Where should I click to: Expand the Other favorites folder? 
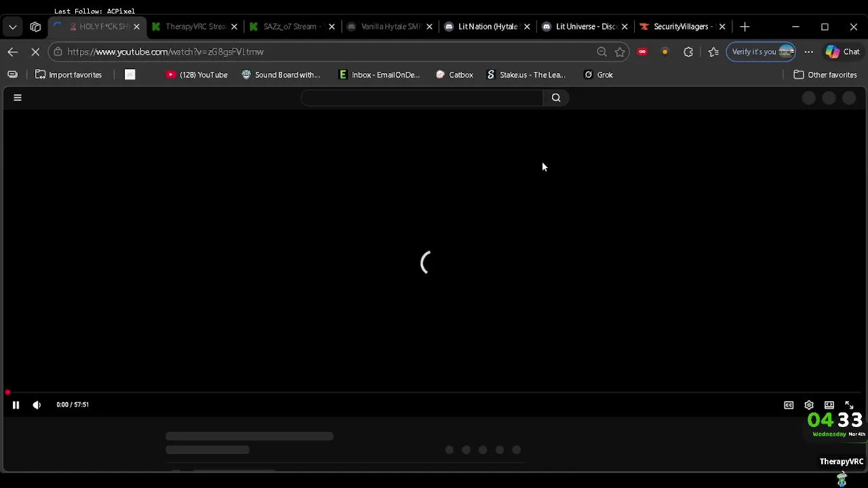pos(825,75)
